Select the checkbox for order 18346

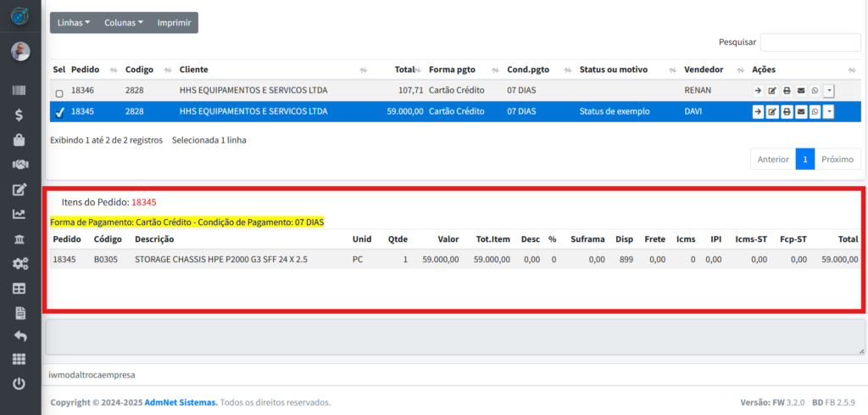coord(59,93)
